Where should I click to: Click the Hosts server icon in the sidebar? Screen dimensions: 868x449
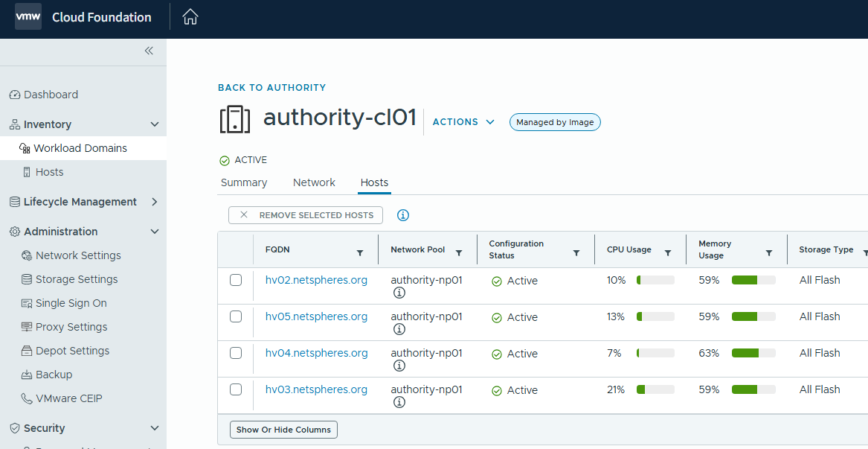pos(27,173)
